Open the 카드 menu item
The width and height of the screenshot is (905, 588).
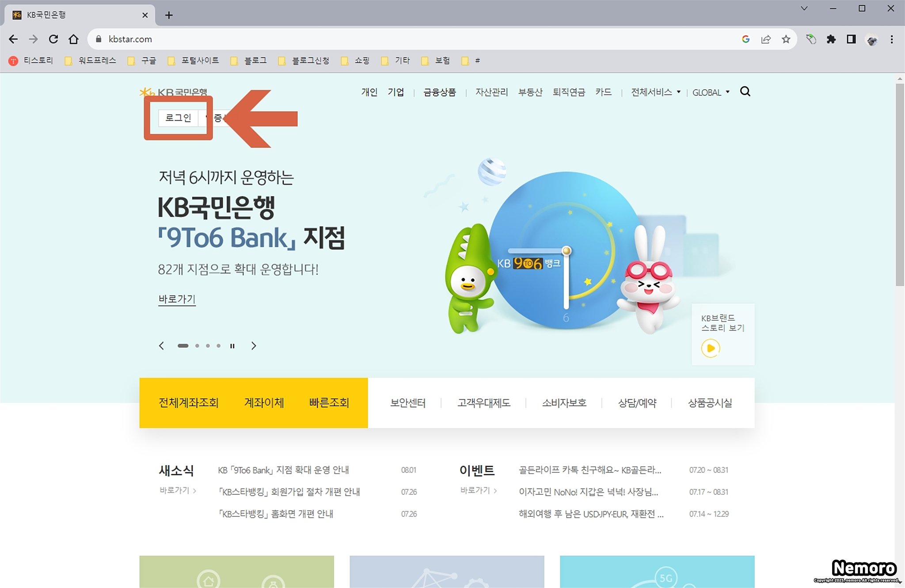[603, 92]
